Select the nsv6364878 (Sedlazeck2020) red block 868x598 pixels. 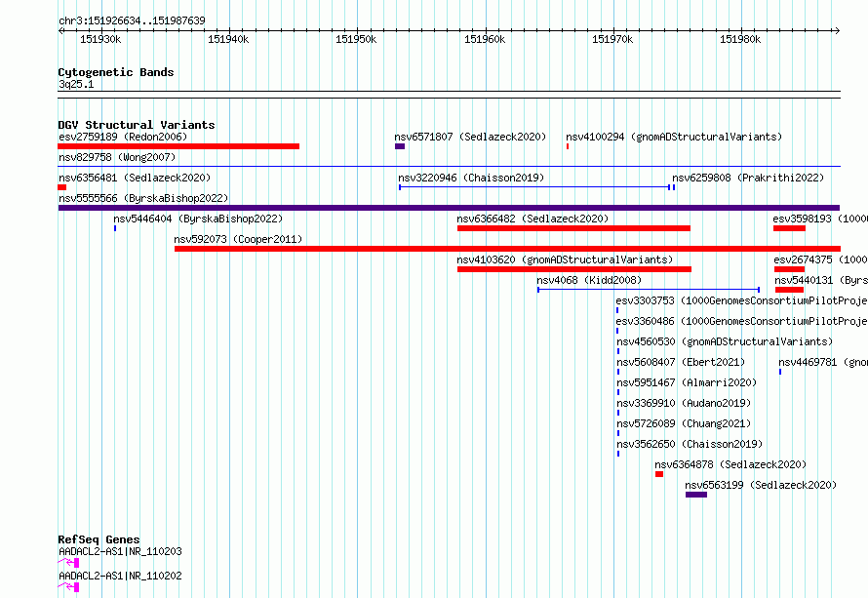[x=658, y=474]
